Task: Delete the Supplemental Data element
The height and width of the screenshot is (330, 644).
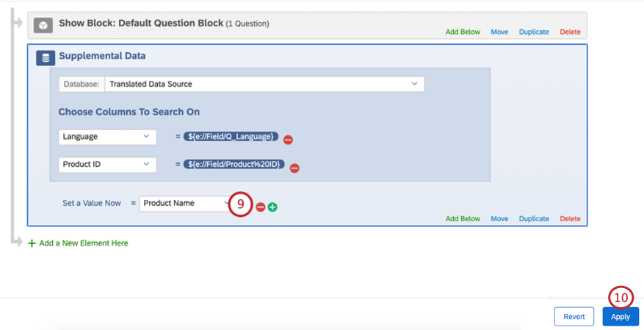Action: 571,218
